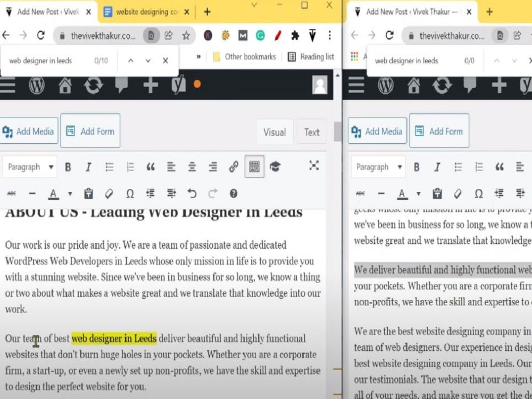Click Add Media in right window
Screen dimensions: 532x399
378,131
